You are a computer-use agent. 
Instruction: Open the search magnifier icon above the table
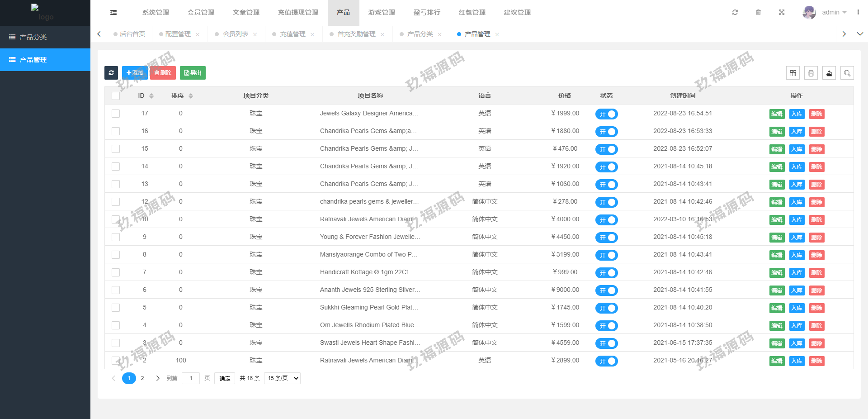coord(847,73)
